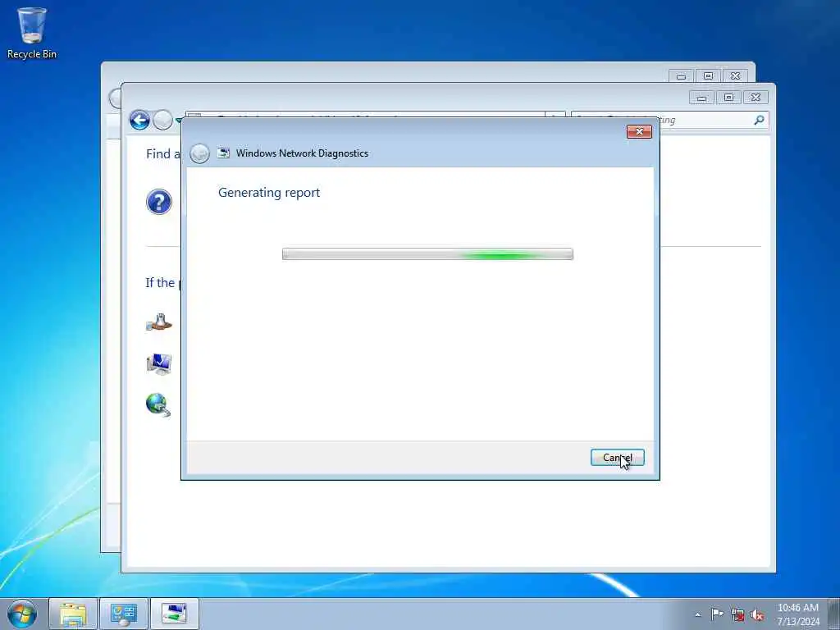840x630 pixels.
Task: Click the back arrow in the diagnostics wizard
Action: coord(200,153)
